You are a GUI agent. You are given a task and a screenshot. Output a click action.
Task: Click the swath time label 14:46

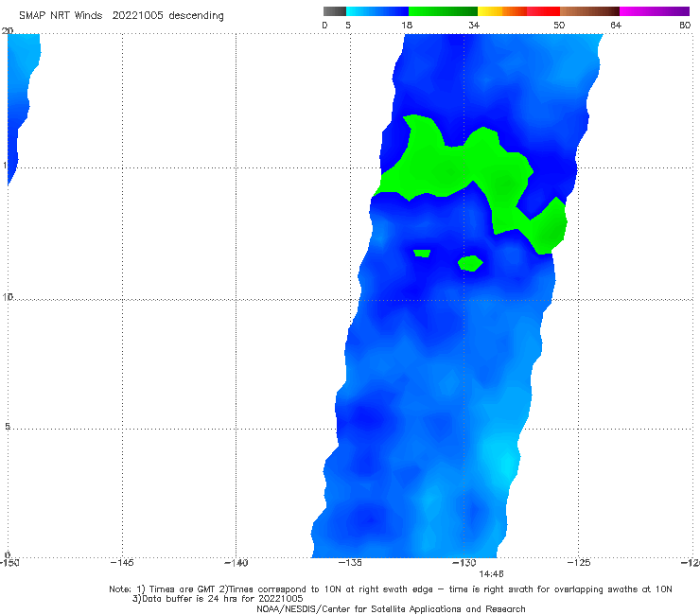pyautogui.click(x=491, y=574)
